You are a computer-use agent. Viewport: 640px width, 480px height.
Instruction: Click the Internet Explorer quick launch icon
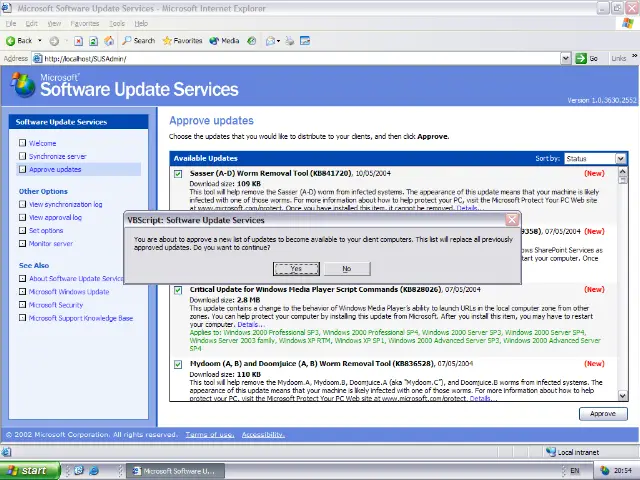94,471
